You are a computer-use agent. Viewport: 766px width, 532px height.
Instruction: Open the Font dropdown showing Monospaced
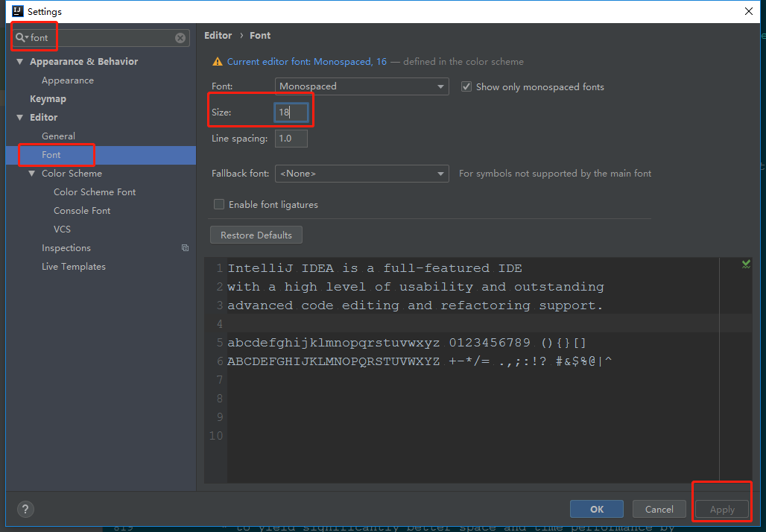click(361, 86)
